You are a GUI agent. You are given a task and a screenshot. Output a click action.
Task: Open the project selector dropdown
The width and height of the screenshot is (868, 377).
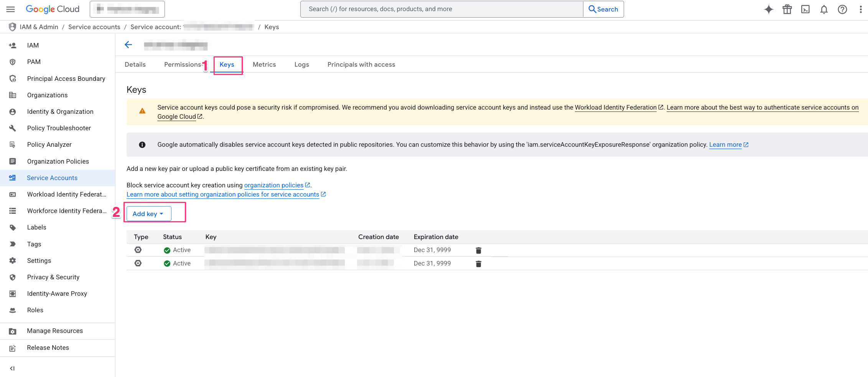click(127, 9)
